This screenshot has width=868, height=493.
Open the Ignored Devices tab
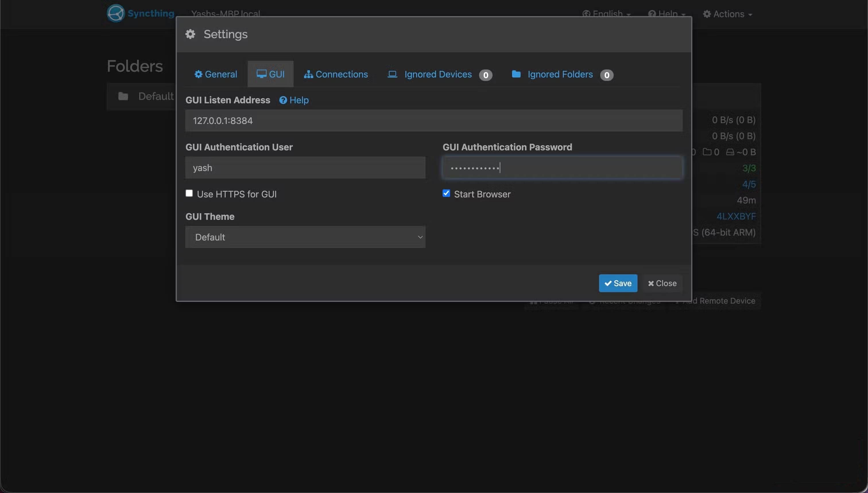[x=438, y=74]
